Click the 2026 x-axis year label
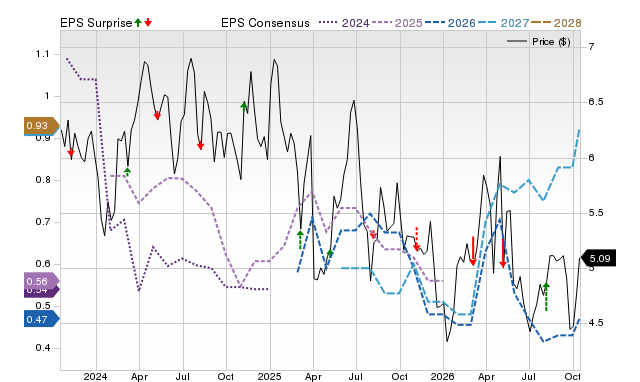 443,376
